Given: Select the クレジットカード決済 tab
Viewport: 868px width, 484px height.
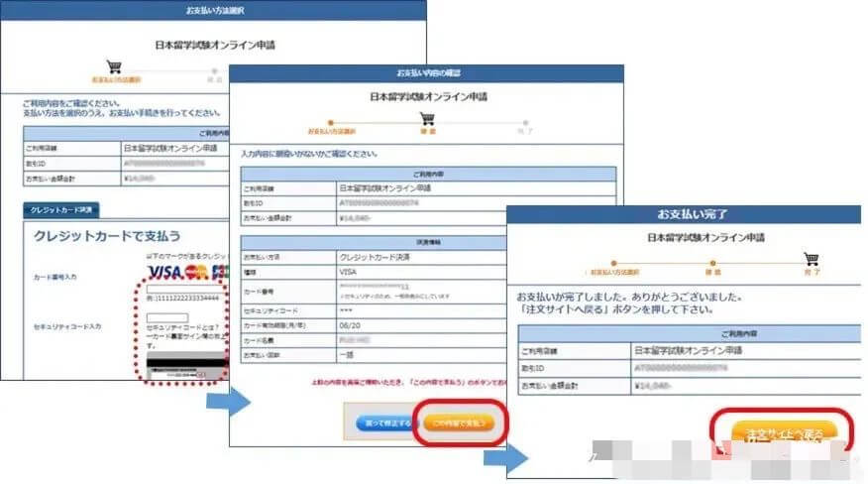Looking at the screenshot, I should pos(60,210).
